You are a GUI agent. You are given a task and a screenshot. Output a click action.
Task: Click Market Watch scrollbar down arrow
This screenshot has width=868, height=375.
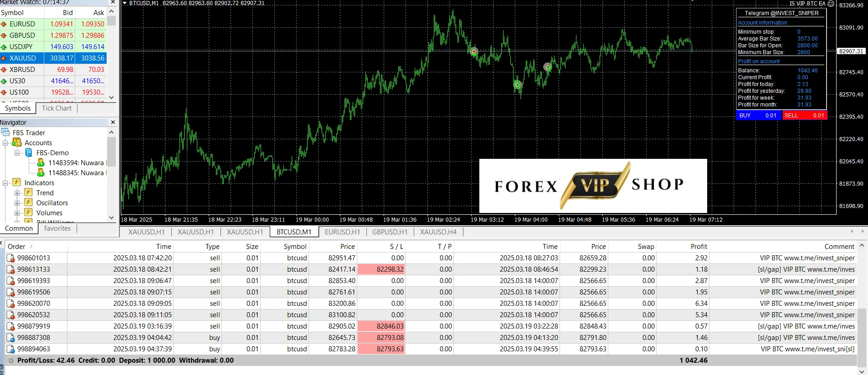[x=112, y=97]
